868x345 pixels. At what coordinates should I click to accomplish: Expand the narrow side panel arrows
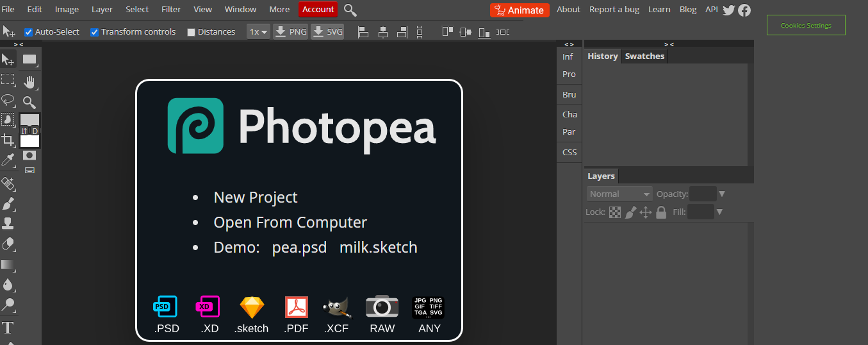coord(569,44)
